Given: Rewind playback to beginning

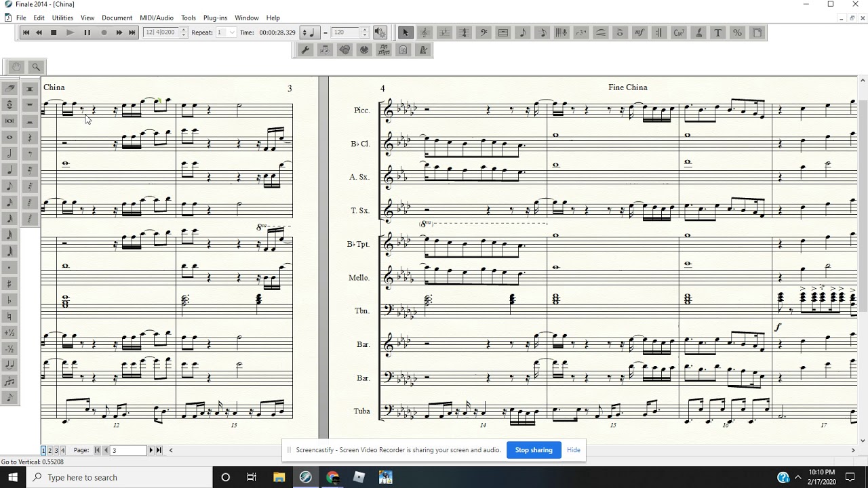Looking at the screenshot, I should point(26,32).
